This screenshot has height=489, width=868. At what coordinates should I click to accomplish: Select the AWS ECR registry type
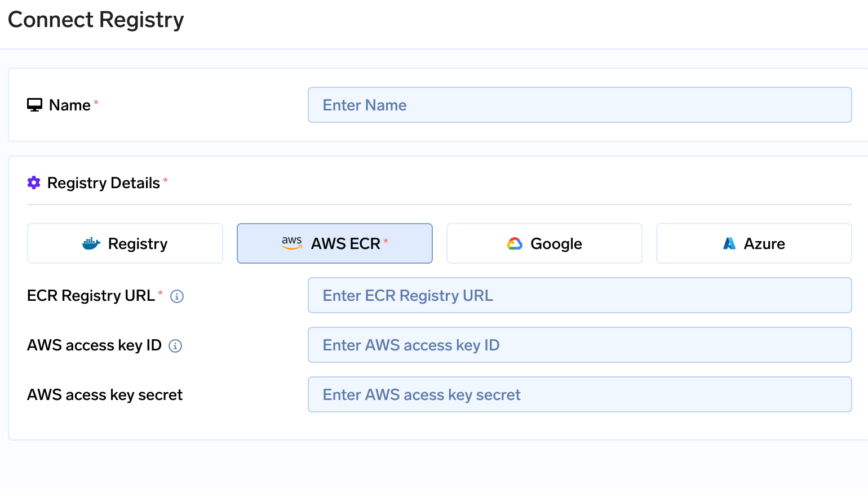tap(335, 243)
